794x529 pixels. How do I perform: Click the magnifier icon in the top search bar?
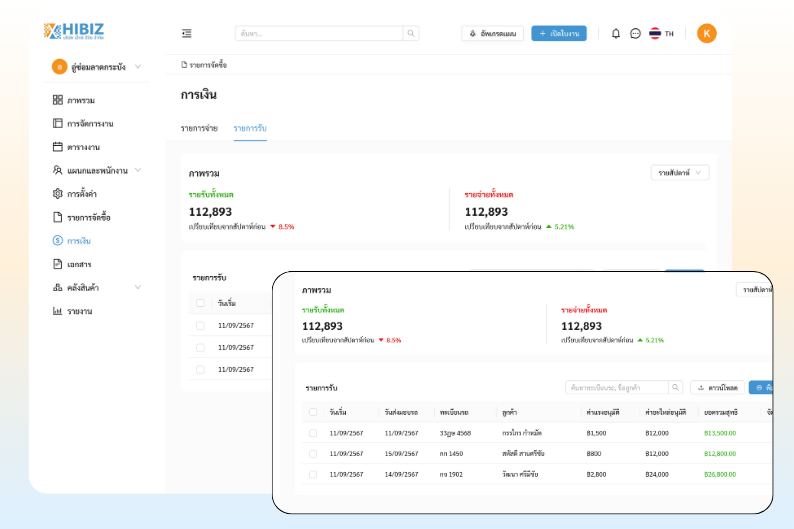click(x=411, y=33)
